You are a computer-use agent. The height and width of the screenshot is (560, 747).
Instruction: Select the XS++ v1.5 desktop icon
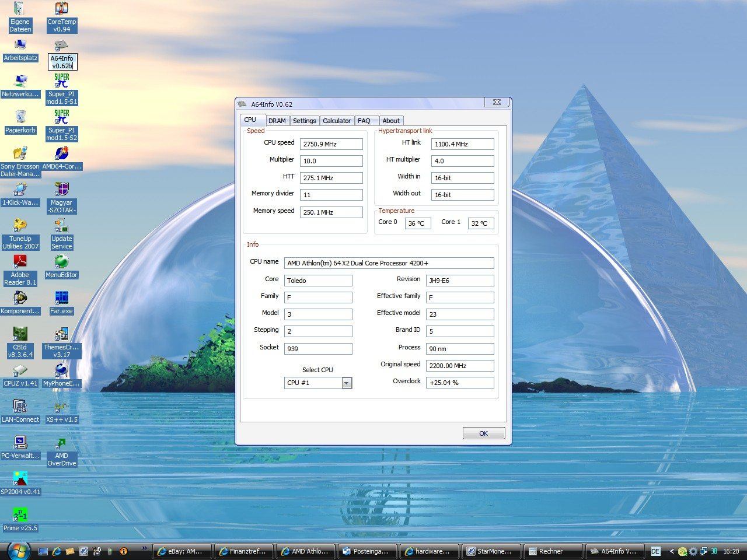tap(61, 412)
